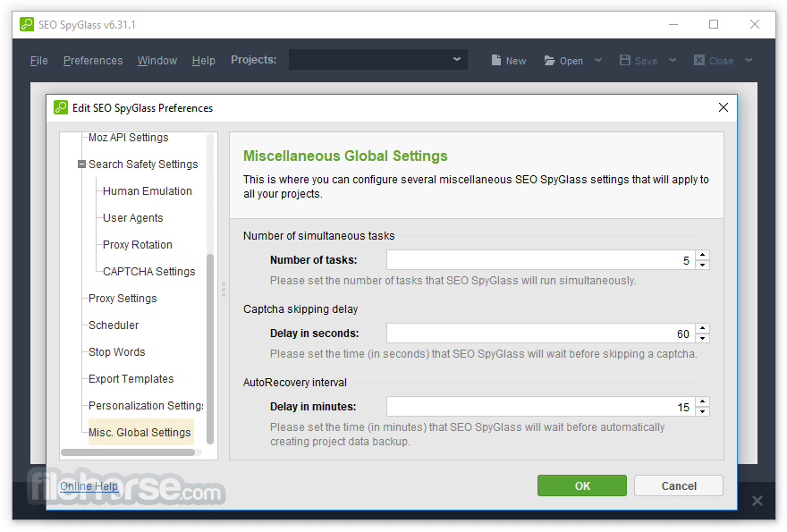Expand the Save button dropdown arrow
787x532 pixels.
pos(673,60)
